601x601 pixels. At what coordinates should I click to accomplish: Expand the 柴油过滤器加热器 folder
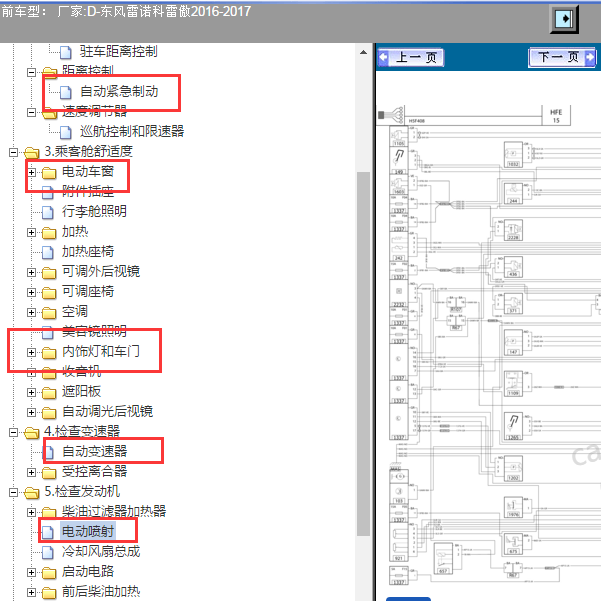click(32, 512)
